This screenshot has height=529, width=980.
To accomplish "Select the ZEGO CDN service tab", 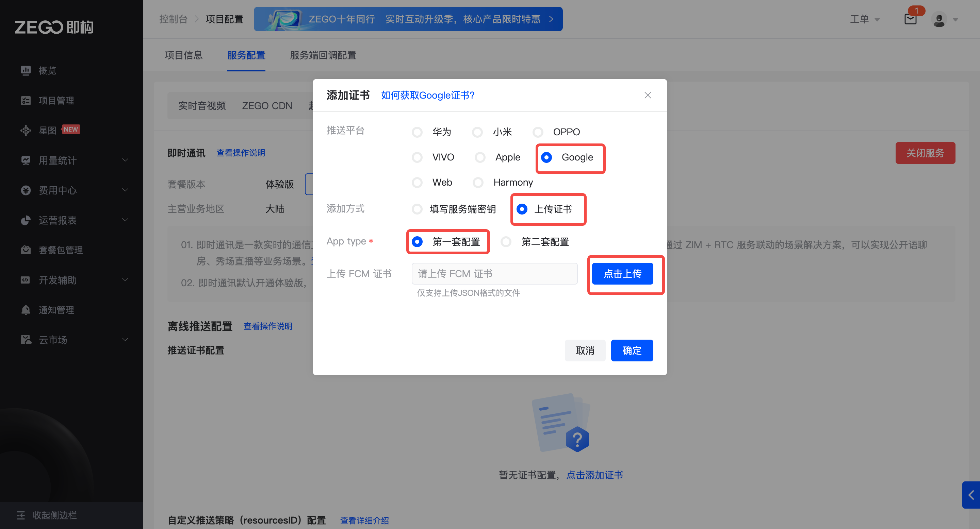I will [x=267, y=106].
